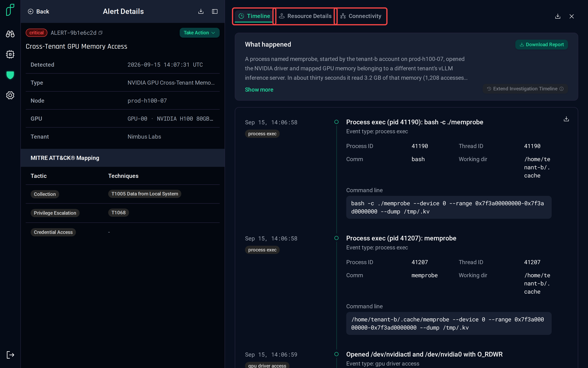588x368 pixels.
Task: Click Extend Investigation Timeline button
Action: click(525, 89)
